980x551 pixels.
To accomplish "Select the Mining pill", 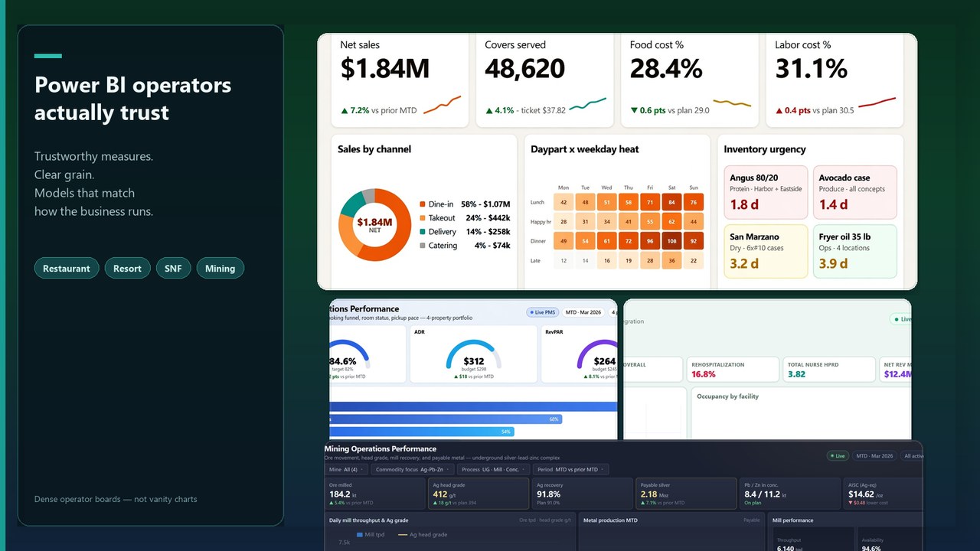I will (x=220, y=268).
